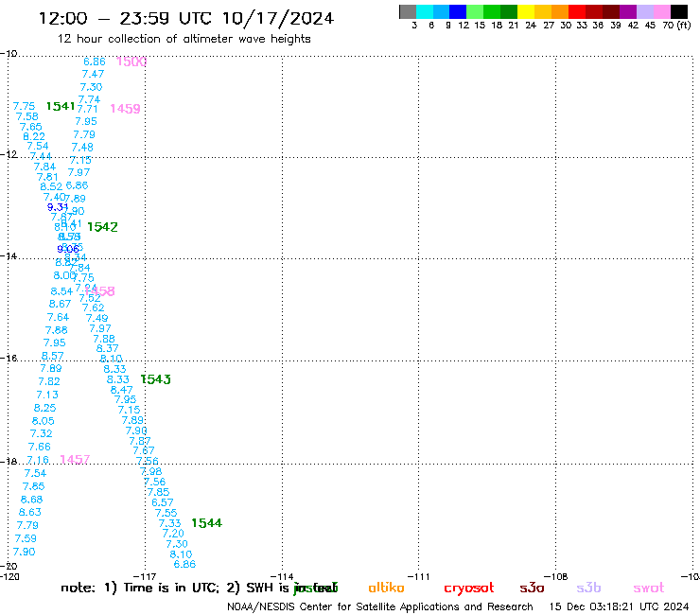
Task: Select the -108 longitude axis label
Action: [x=555, y=577]
